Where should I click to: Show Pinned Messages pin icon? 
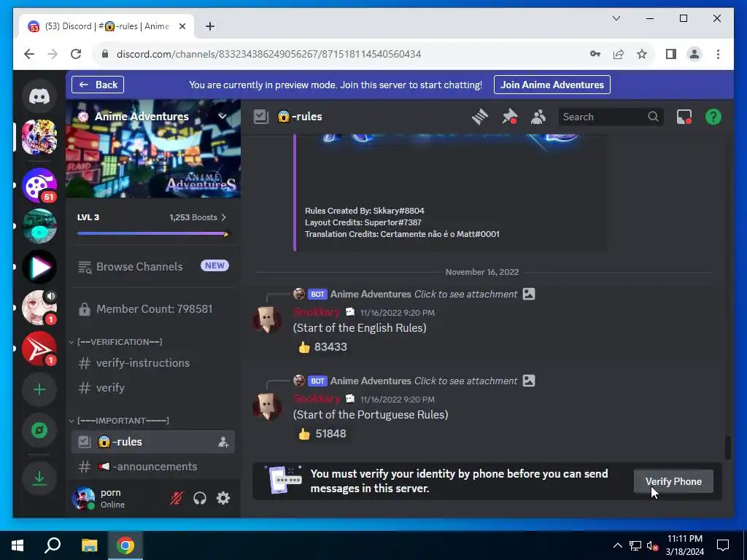(510, 117)
